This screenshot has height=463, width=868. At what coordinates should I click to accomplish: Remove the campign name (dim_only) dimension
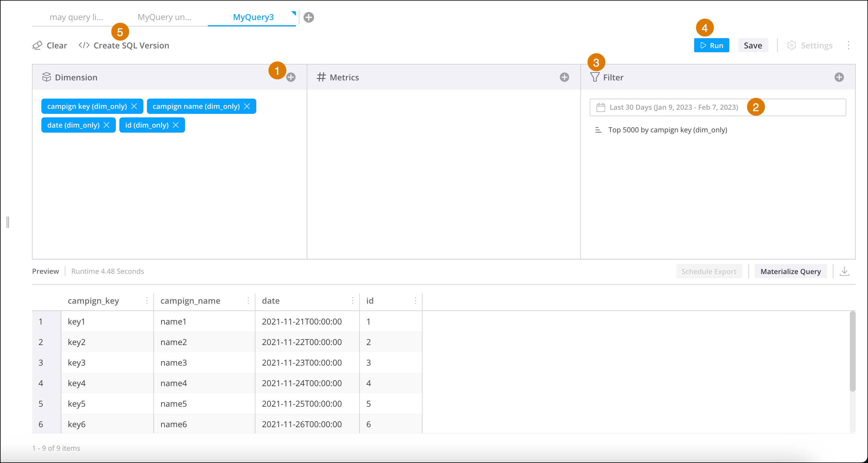click(247, 106)
